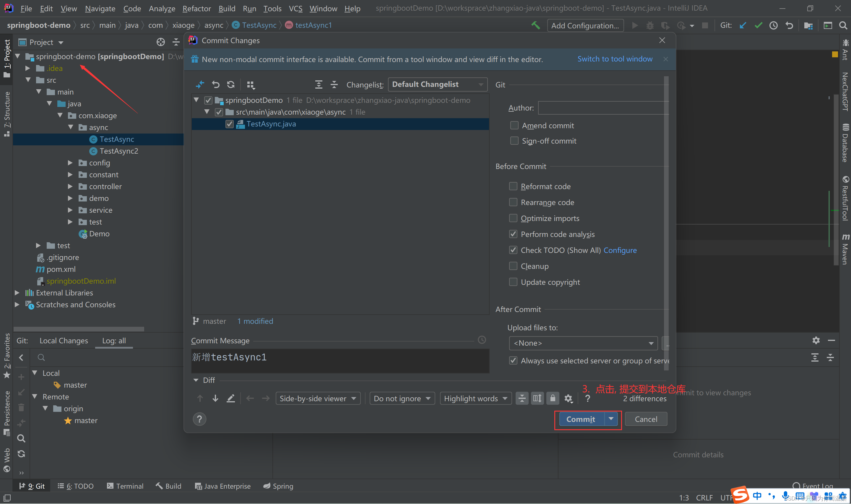The image size is (851, 504).
Task: Open commit message history clock icon
Action: pyautogui.click(x=482, y=340)
